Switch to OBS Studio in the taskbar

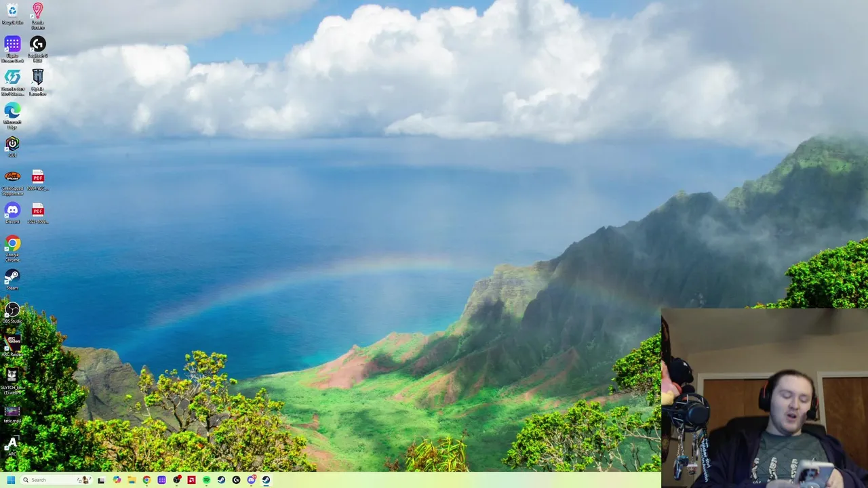(176, 480)
